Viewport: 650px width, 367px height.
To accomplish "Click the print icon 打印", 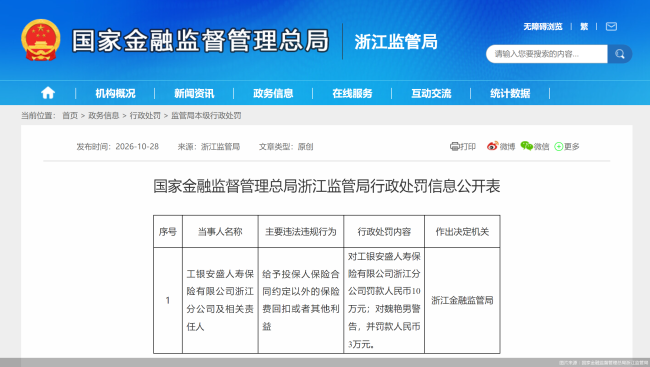I will (x=463, y=146).
